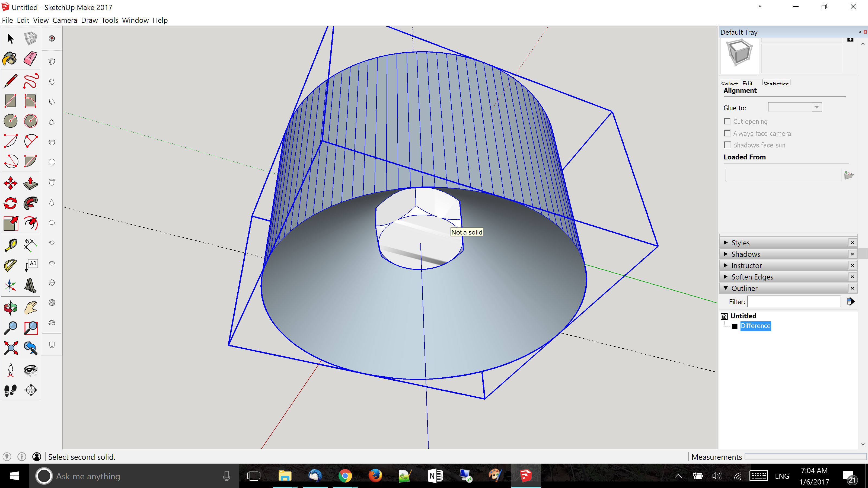Open Chrome from the taskbar
This screenshot has height=488, width=868.
345,476
